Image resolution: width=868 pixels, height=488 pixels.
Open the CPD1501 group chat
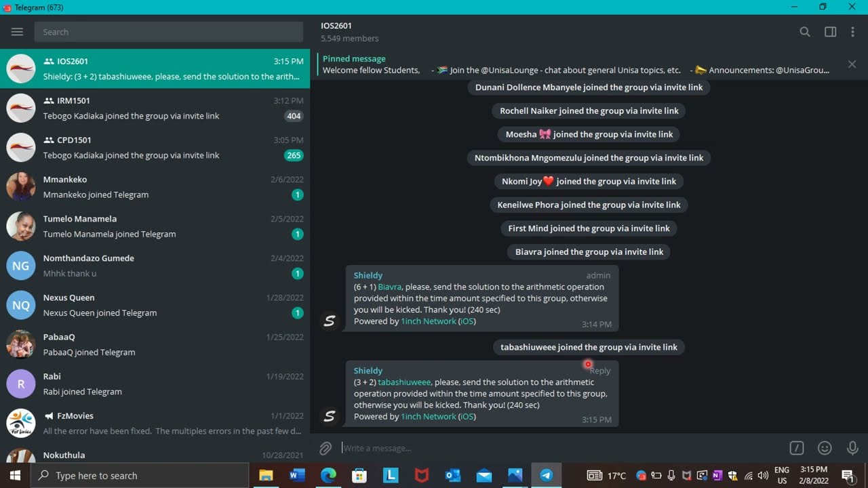point(155,147)
